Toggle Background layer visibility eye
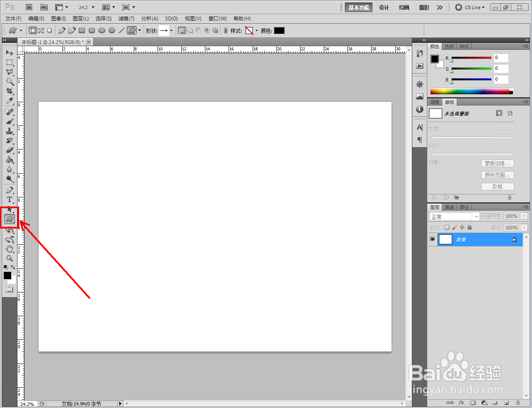532x408 pixels. point(432,239)
